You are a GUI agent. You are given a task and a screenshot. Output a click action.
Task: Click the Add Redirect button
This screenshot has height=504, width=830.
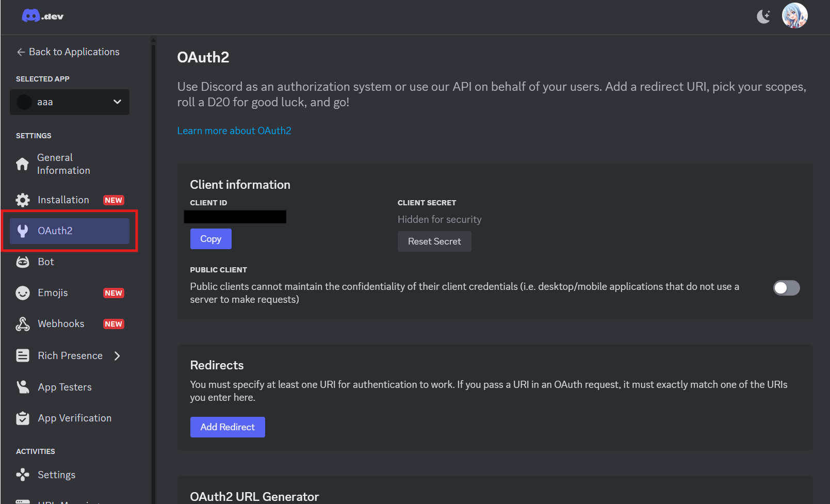[227, 427]
